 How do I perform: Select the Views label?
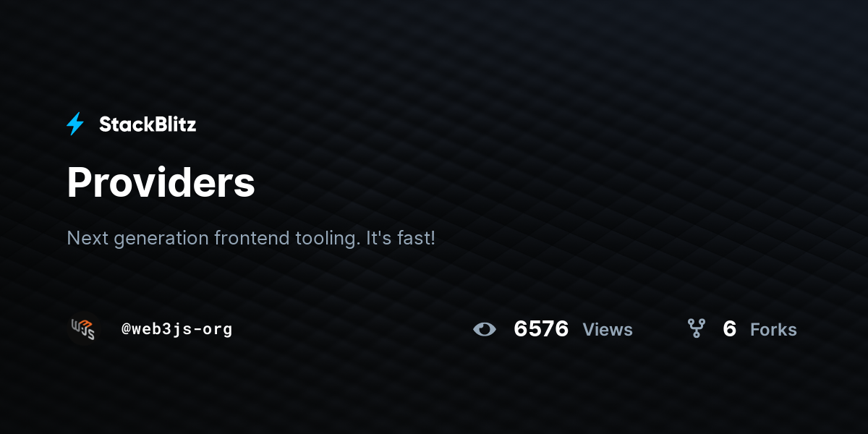[x=608, y=330]
